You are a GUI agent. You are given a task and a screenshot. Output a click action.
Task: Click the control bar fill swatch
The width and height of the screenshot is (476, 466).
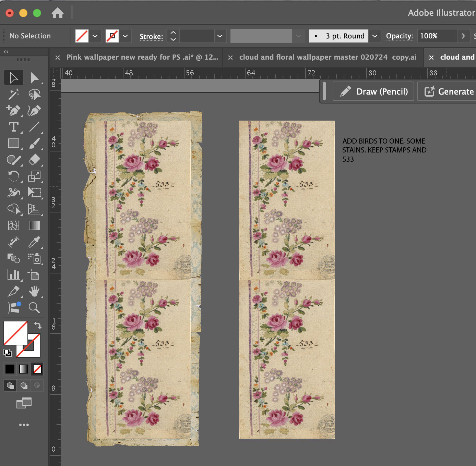(82, 36)
